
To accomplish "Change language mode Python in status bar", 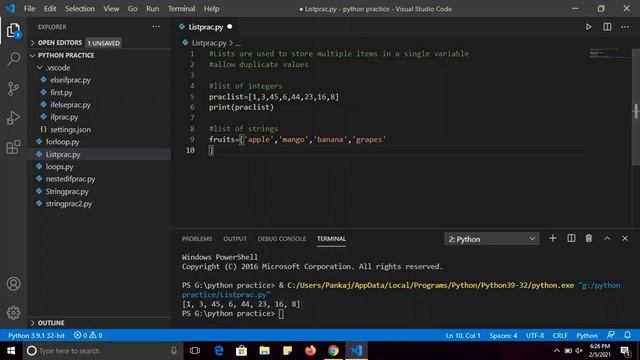I will (587, 336).
